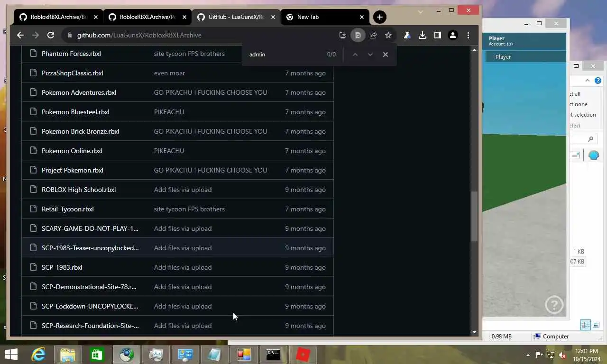
Task: Bookmark this page with the star icon
Action: click(x=388, y=35)
